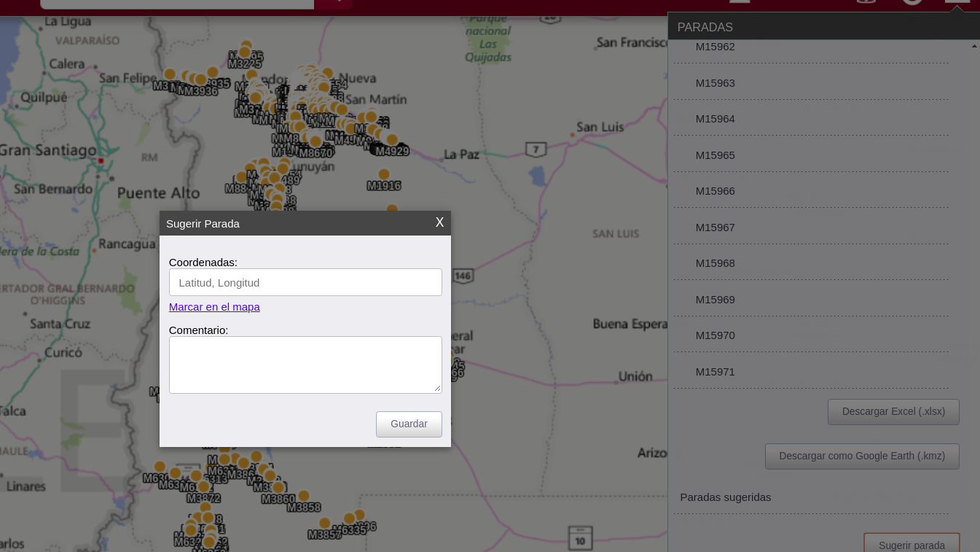Choose stop M15967 from the list

(716, 228)
